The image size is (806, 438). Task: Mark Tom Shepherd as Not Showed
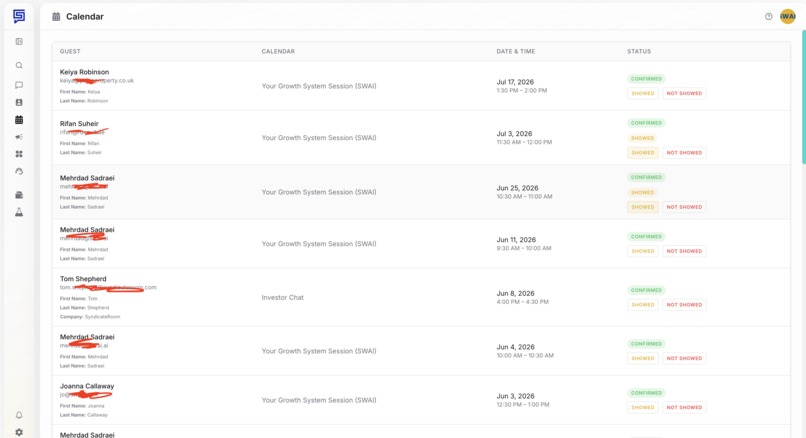[x=684, y=304]
